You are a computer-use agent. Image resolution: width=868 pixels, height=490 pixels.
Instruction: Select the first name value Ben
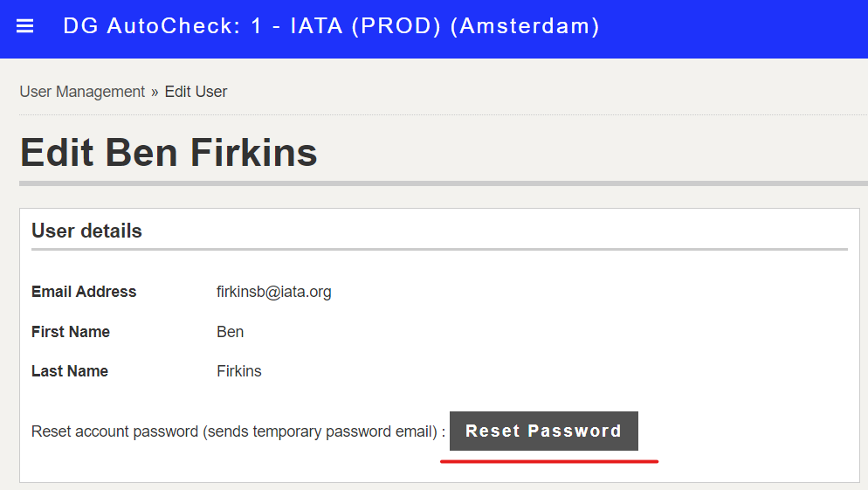231,332
